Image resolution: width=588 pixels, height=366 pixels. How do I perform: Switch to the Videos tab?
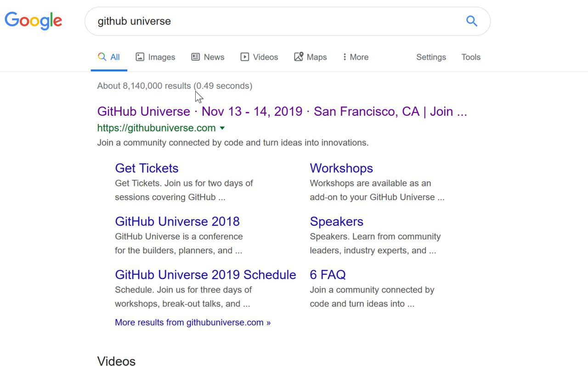click(259, 57)
